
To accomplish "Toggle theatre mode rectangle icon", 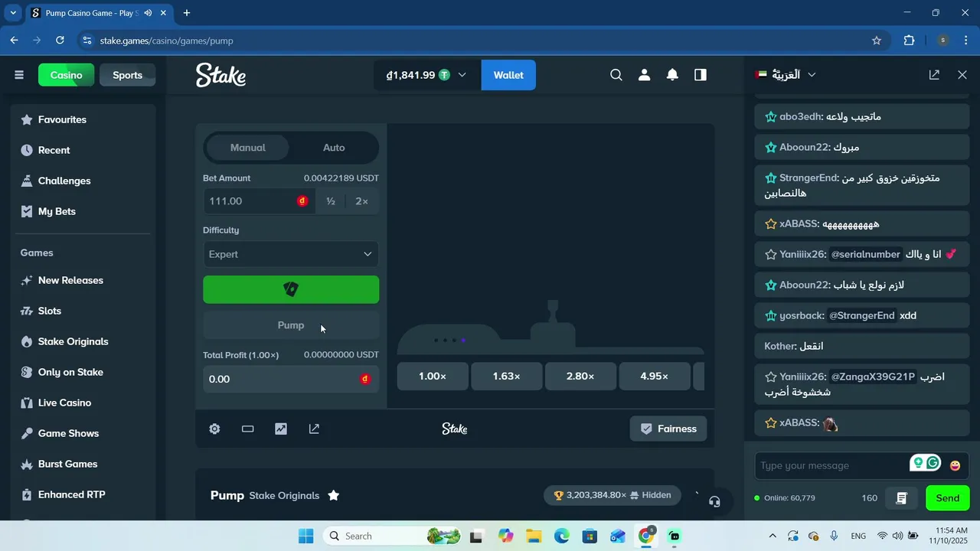I will [247, 429].
